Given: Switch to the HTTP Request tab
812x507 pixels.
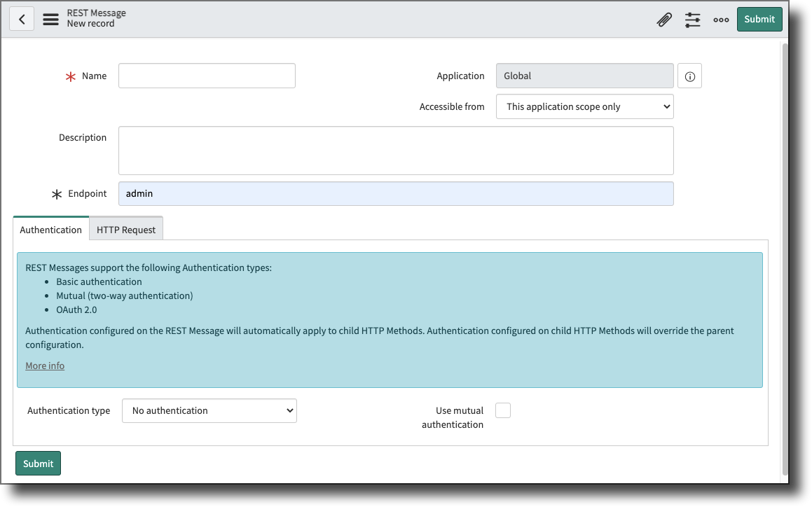Looking at the screenshot, I should pos(126,229).
